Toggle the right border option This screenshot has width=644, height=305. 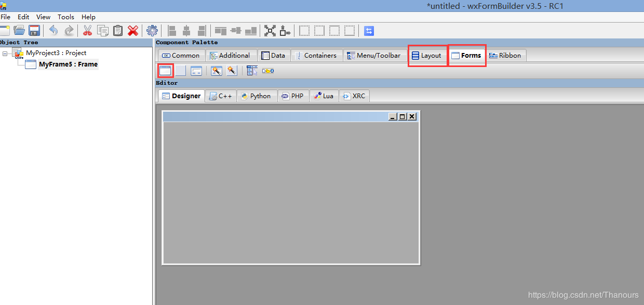pyautogui.click(x=319, y=31)
